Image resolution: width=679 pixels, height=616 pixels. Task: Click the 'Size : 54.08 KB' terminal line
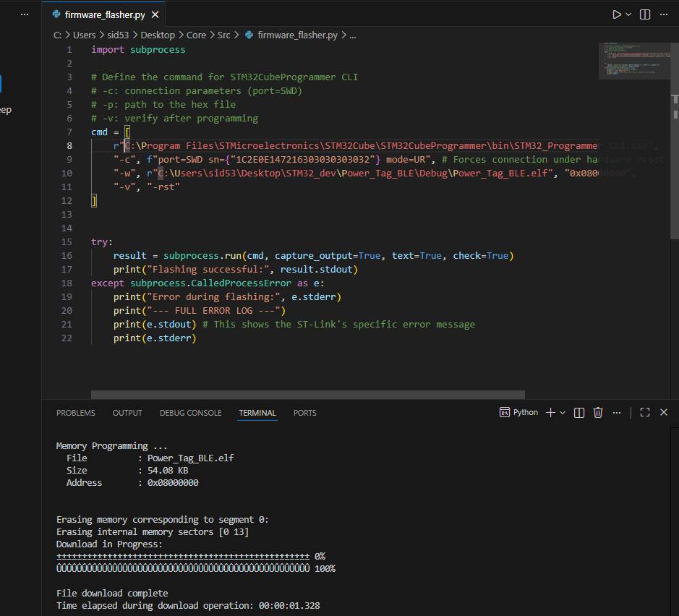click(127, 471)
